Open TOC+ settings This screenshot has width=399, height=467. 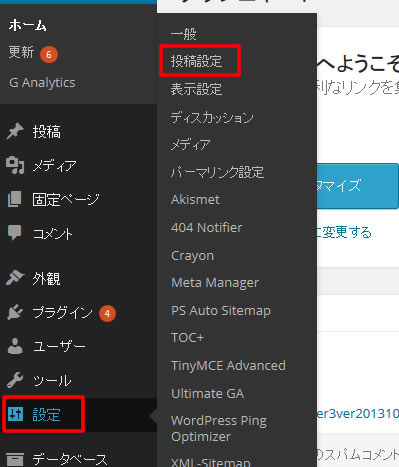(187, 338)
